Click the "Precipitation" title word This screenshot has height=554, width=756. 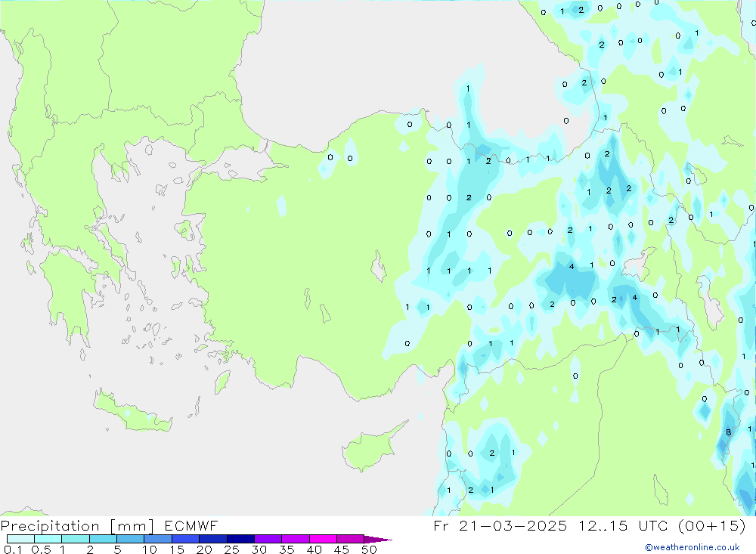pyautogui.click(x=50, y=525)
